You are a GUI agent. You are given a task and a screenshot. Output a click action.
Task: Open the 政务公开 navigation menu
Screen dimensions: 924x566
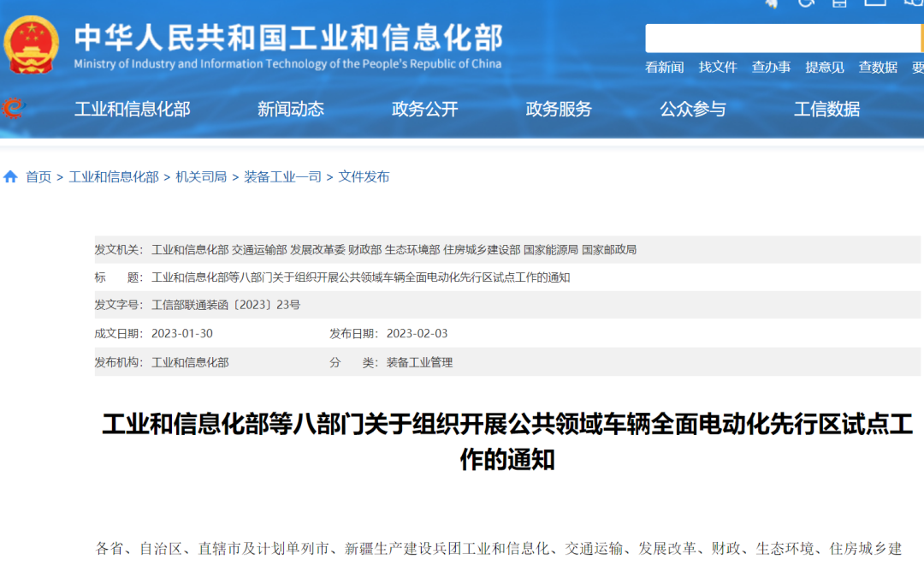tap(425, 109)
